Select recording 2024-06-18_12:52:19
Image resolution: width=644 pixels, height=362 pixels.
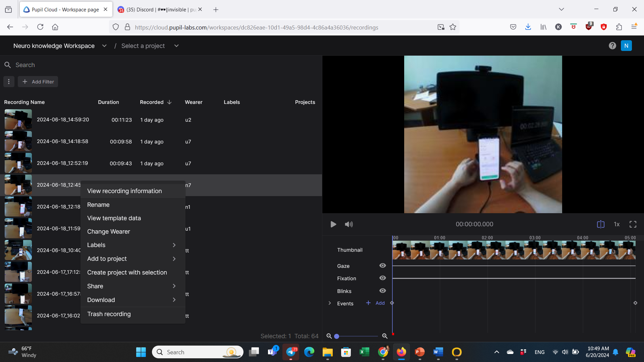(161, 163)
